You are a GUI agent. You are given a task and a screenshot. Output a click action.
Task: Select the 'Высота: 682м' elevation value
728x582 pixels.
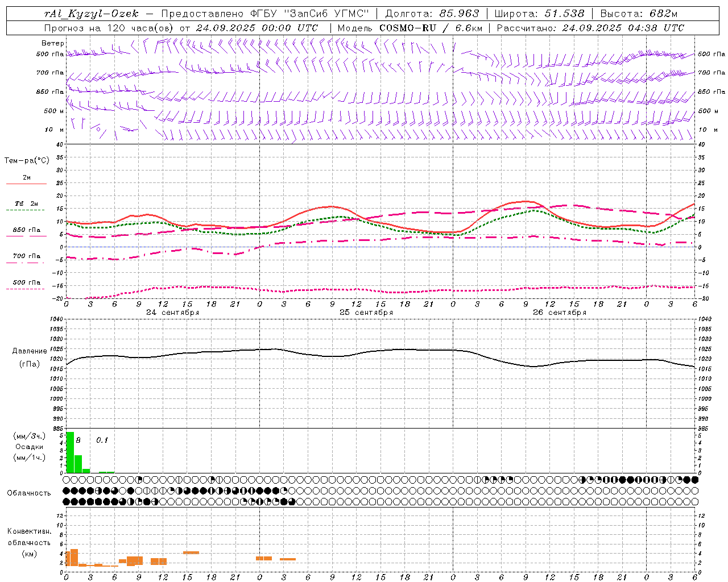point(639,14)
